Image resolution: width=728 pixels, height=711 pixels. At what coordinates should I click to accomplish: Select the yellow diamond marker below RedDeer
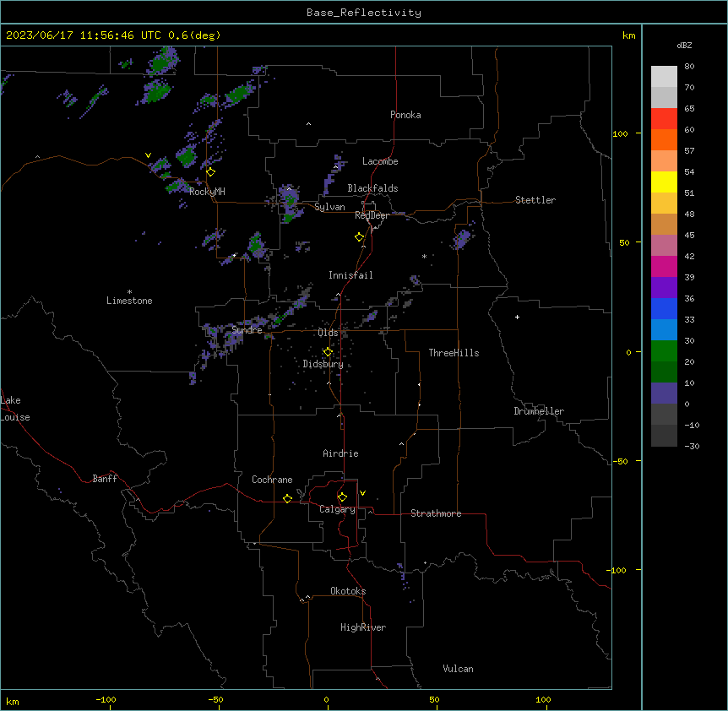pos(360,237)
